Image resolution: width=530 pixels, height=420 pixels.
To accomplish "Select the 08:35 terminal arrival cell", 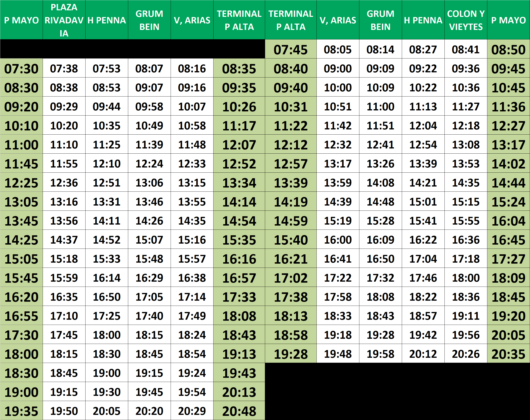I will click(x=239, y=68).
